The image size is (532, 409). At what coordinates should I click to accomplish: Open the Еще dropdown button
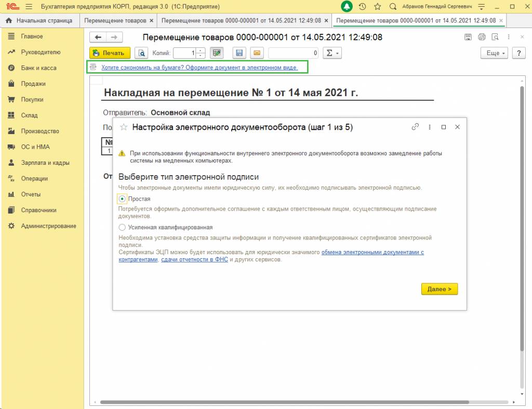494,53
